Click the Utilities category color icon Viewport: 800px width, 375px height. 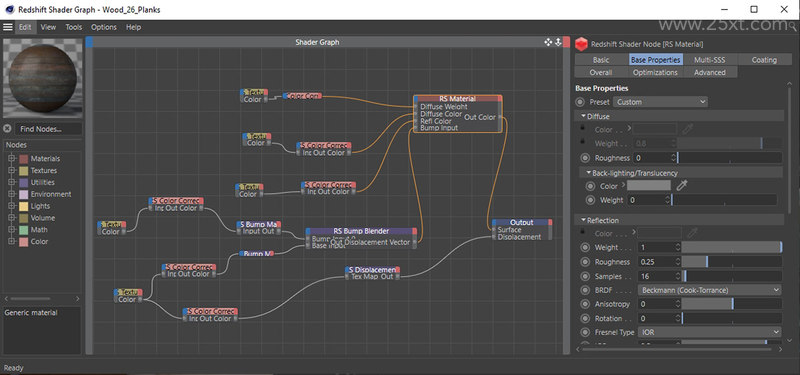click(x=24, y=182)
